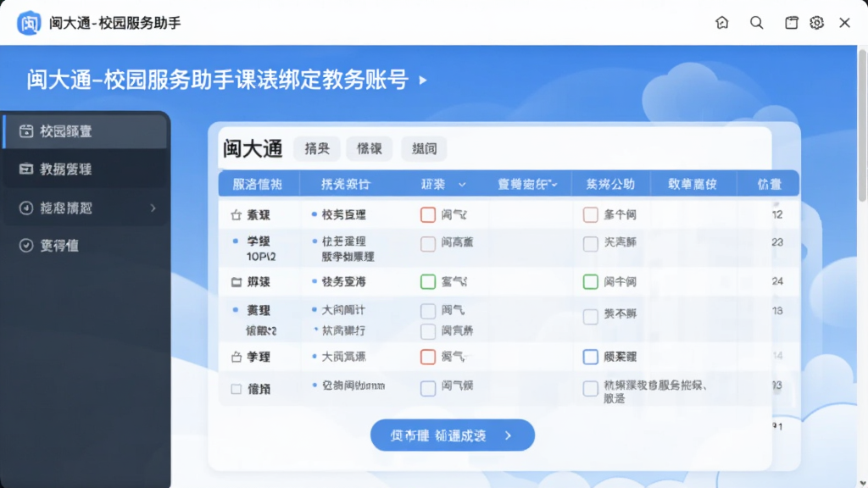Click the leading icon in row numbered 14
The image size is (868, 488).
coord(236,357)
